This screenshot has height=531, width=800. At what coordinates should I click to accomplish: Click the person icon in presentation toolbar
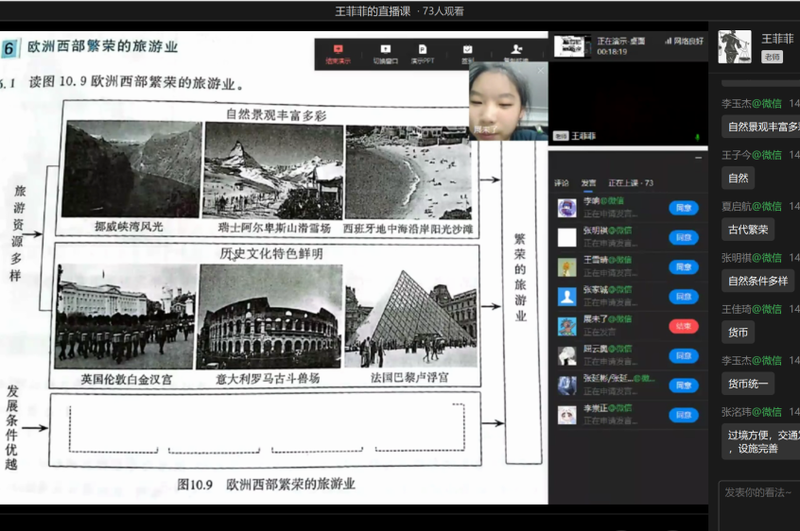[516, 49]
